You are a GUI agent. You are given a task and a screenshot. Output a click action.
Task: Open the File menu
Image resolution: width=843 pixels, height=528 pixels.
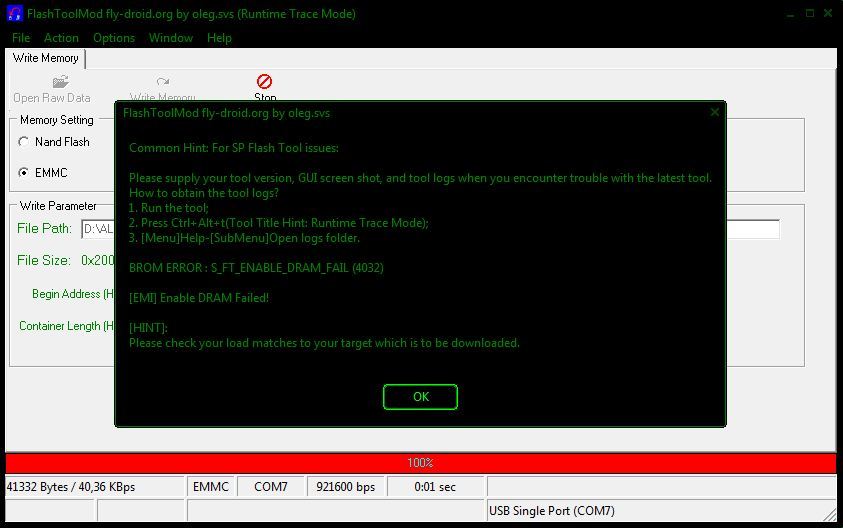point(21,38)
